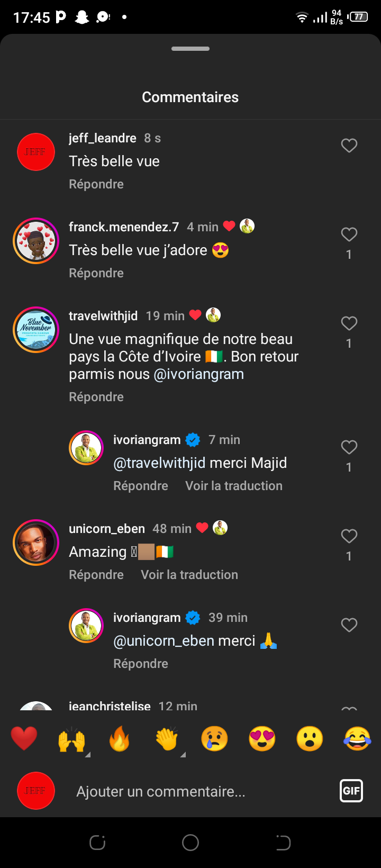The image size is (381, 868).
Task: Insert the laughing tears emoji
Action: coord(357,739)
